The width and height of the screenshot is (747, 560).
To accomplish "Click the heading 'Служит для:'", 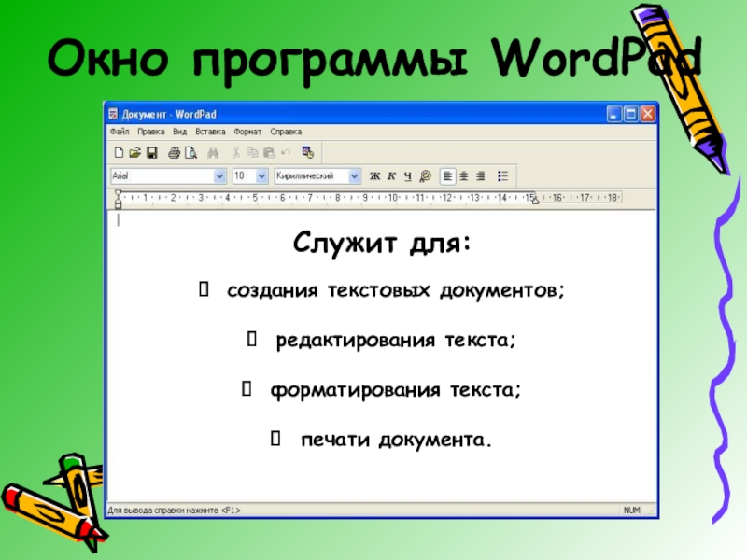I will (382, 244).
